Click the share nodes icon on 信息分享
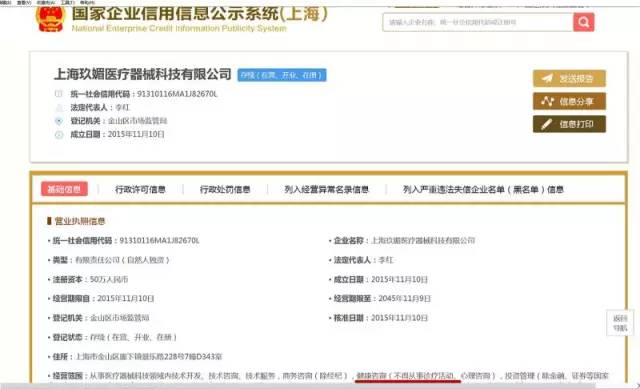 point(547,101)
